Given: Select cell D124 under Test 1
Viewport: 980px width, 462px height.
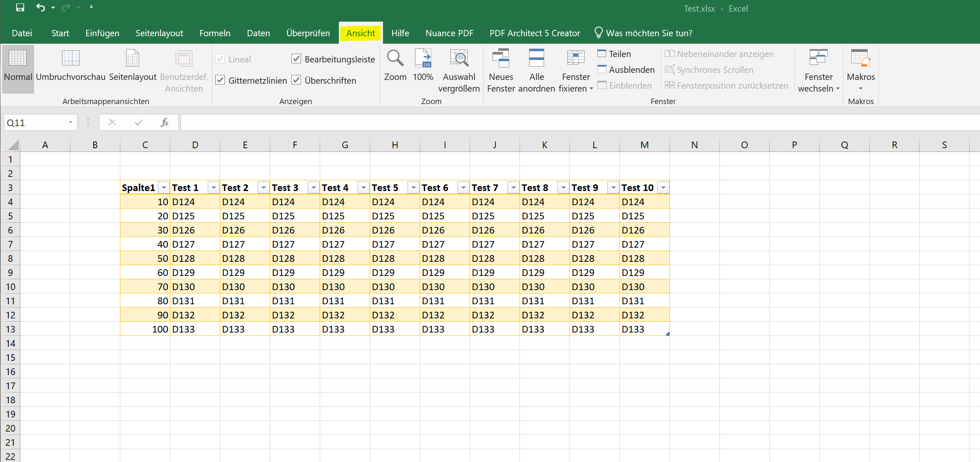Looking at the screenshot, I should (195, 202).
